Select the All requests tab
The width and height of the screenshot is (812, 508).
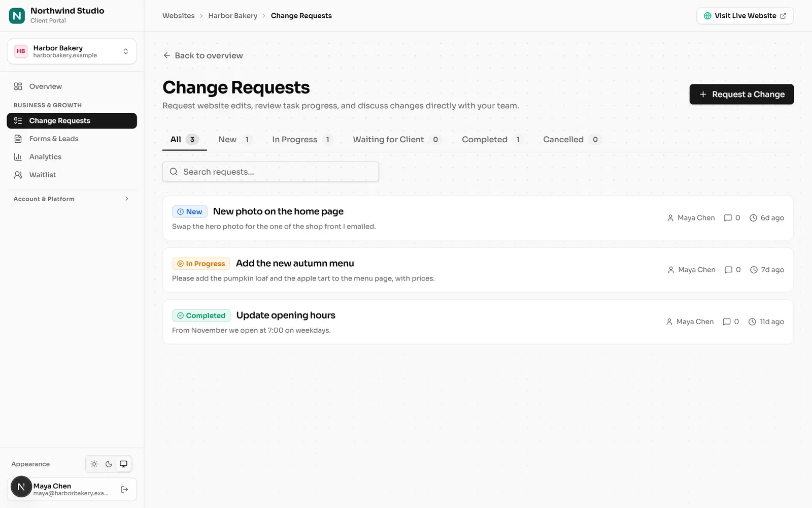click(184, 140)
